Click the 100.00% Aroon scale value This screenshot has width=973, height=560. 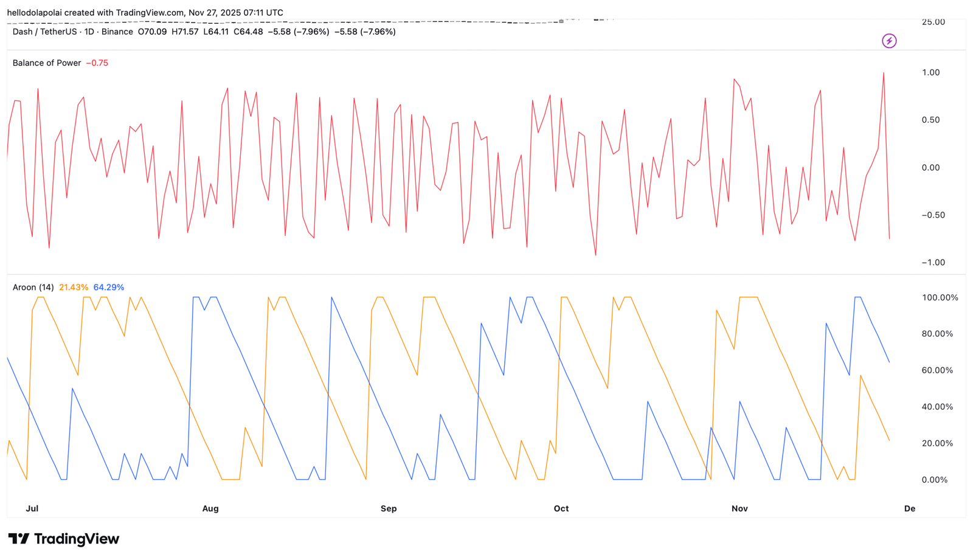940,298
